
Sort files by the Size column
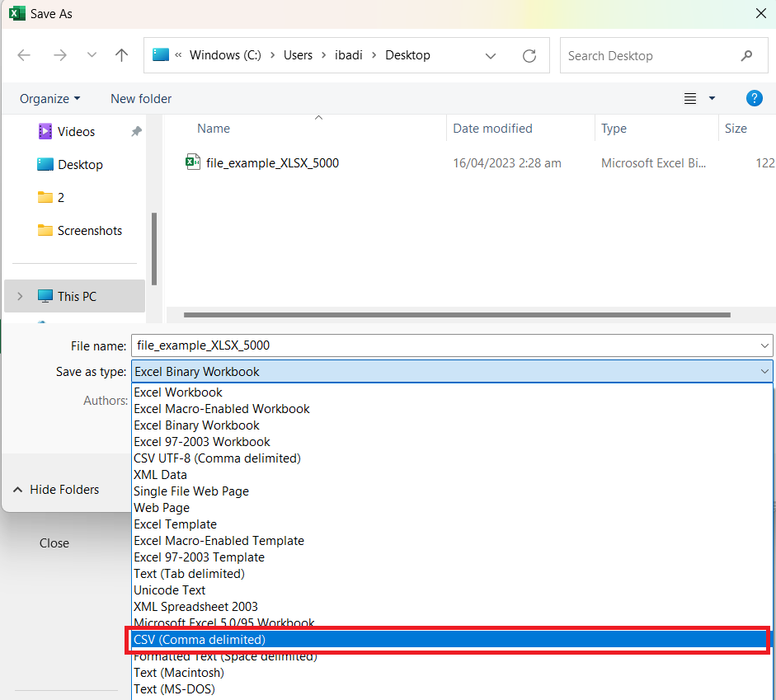(x=736, y=129)
